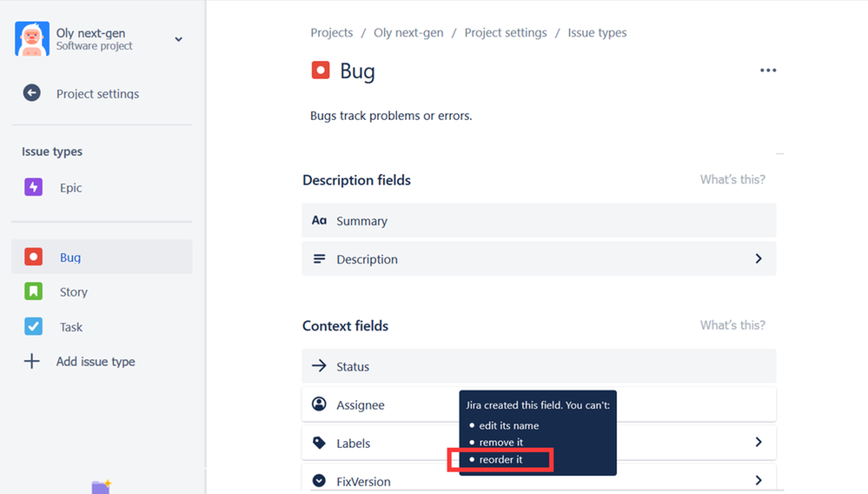
Task: Click the folder icon at the sidebar bottom
Action: coord(102,486)
